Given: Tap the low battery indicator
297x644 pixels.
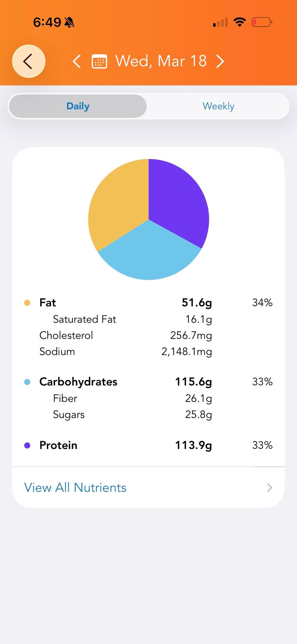Looking at the screenshot, I should point(262,22).
